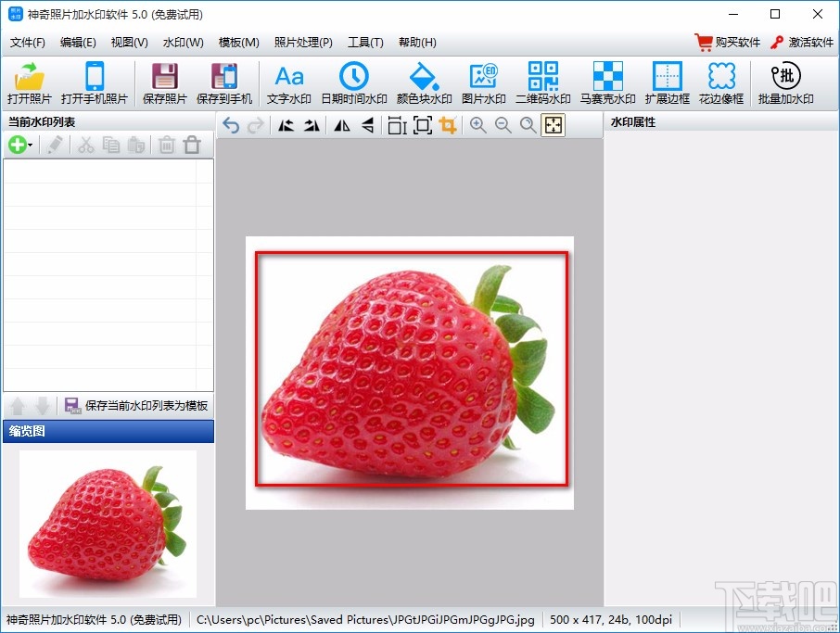Open the 视图(V) menu

(129, 43)
